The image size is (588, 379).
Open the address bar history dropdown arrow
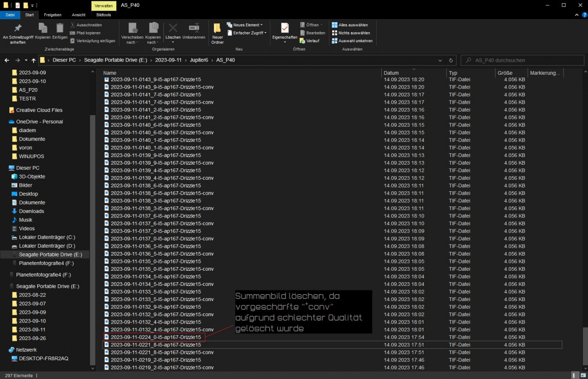(440, 60)
